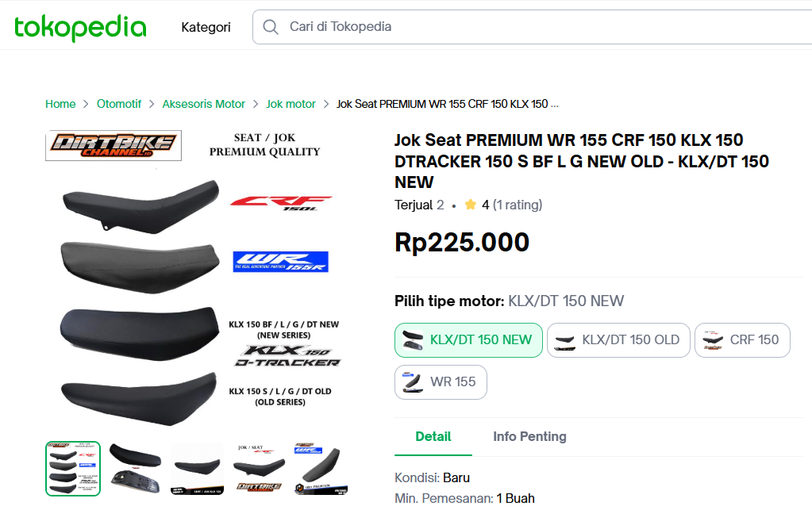Go to the Home breadcrumb link

click(x=60, y=104)
